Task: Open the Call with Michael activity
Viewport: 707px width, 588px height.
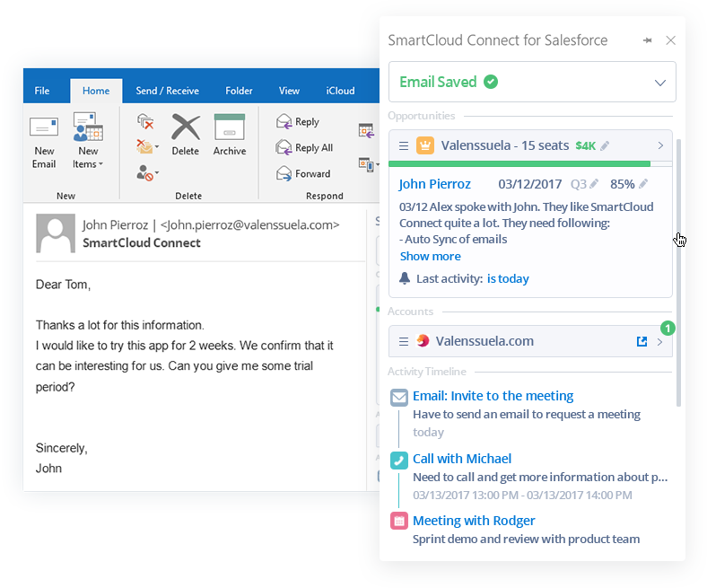Action: pos(462,459)
